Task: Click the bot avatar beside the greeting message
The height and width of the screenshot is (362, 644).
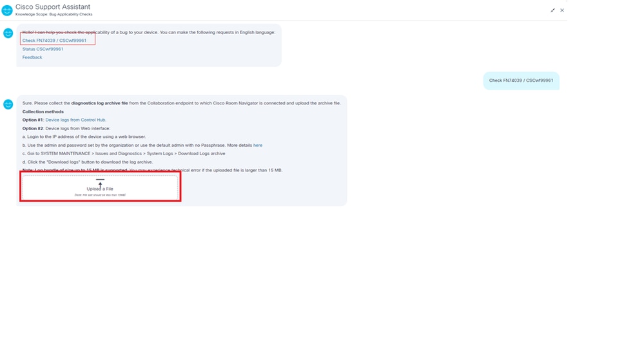Action: pyautogui.click(x=8, y=33)
